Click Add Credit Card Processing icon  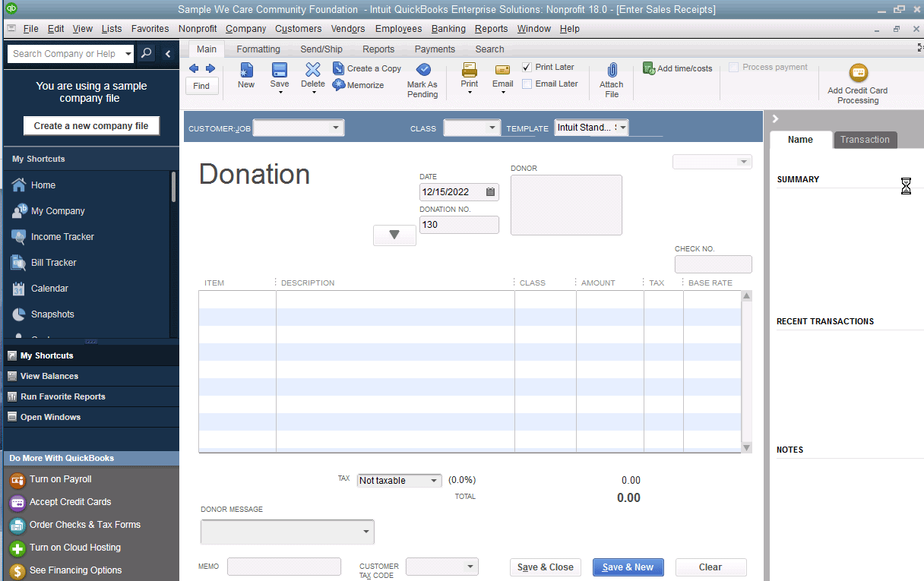pyautogui.click(x=858, y=74)
